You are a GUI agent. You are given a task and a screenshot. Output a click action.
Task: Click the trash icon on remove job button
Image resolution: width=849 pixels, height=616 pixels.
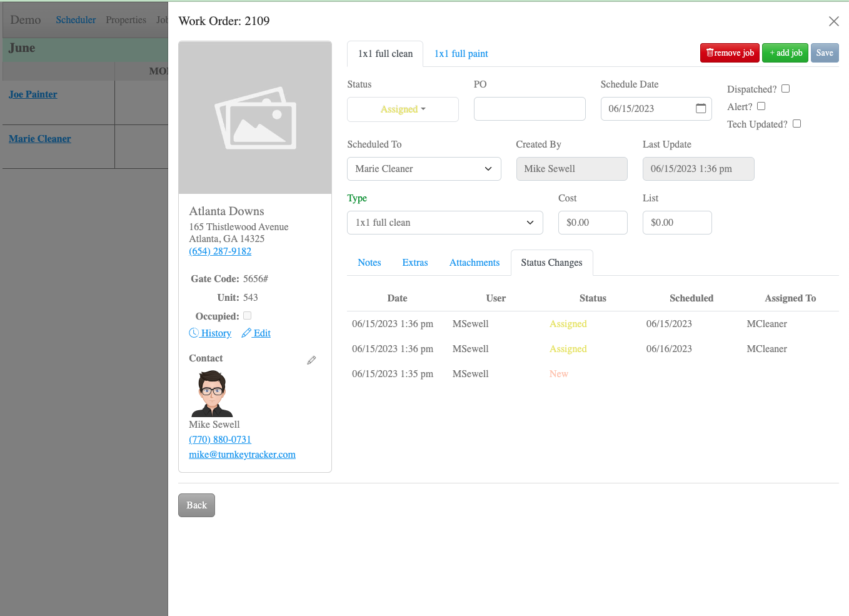pos(710,53)
